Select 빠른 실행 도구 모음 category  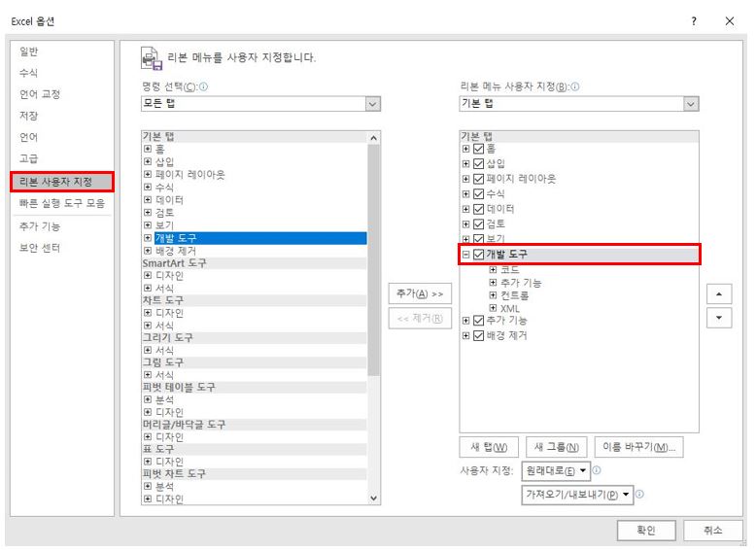[62, 203]
